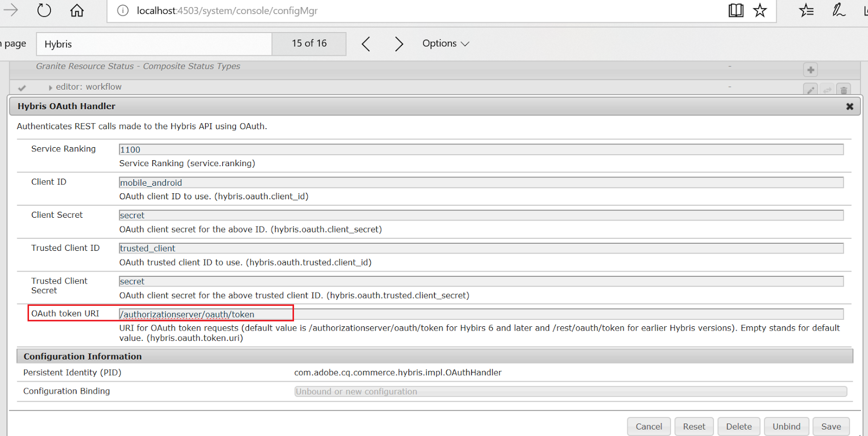Screen dimensions: 868x436
Task: Click the Service Ranking field
Action: tap(481, 149)
